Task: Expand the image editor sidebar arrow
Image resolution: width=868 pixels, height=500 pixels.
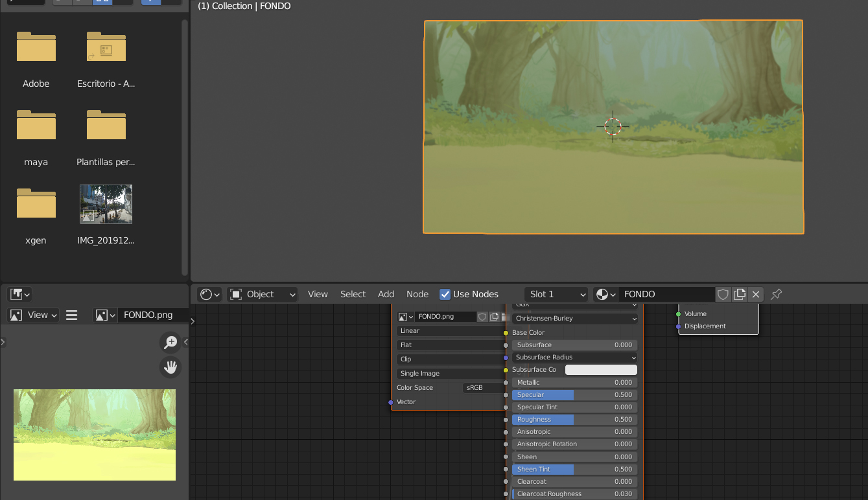Action: coord(186,343)
